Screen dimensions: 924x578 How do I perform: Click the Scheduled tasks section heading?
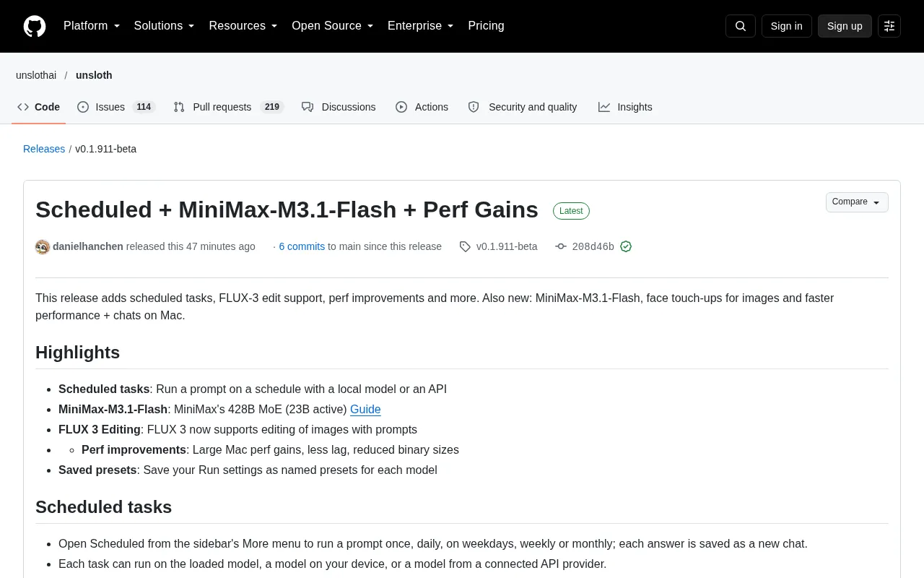coord(103,507)
